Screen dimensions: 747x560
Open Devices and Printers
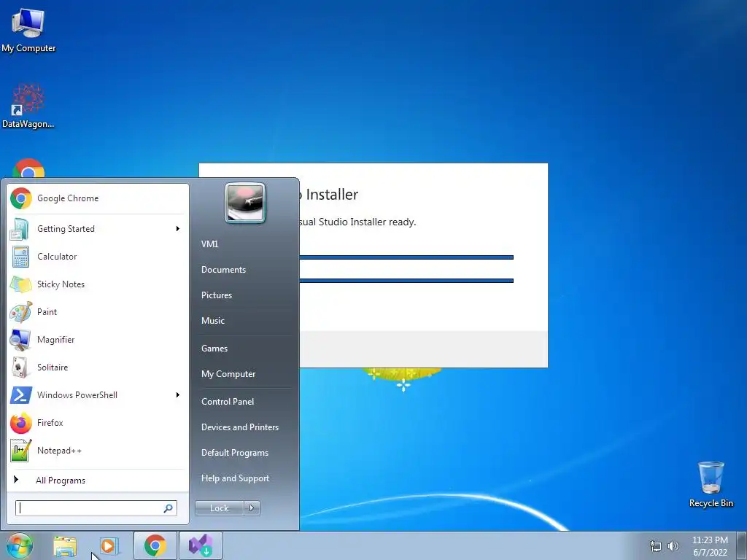(x=240, y=427)
